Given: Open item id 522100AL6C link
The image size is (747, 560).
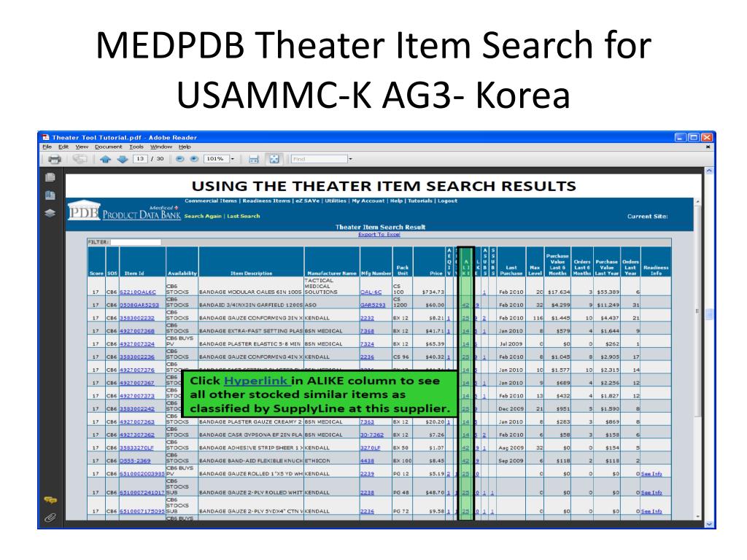Looking at the screenshot, I should [138, 292].
